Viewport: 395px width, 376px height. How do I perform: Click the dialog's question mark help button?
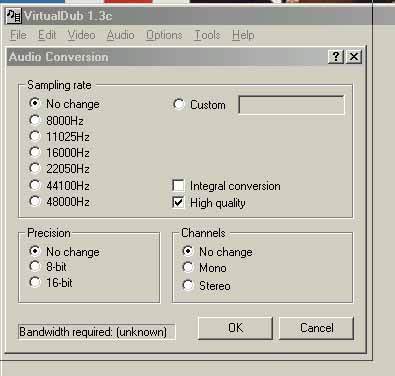coord(336,57)
